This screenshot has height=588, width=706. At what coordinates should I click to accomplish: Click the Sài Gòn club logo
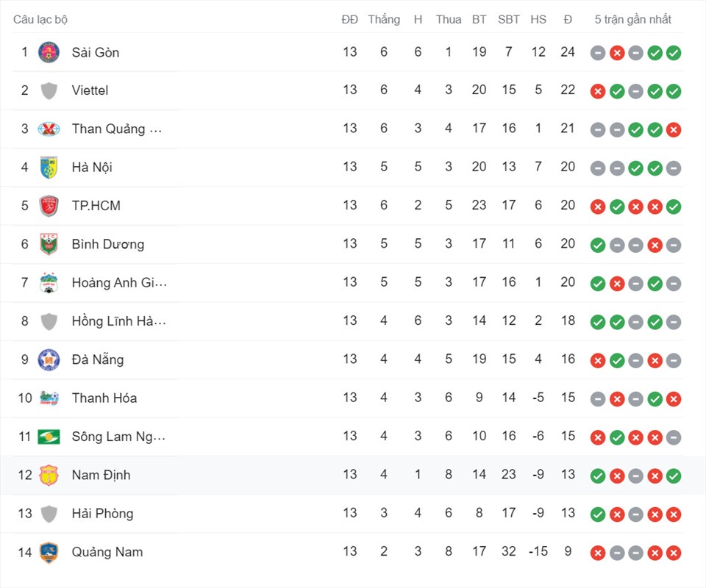click(x=49, y=52)
